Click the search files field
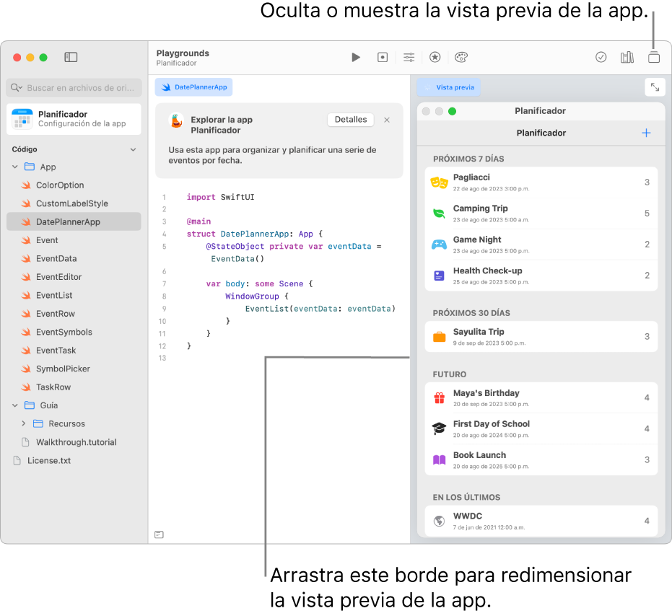Screen dimensions: 672x616 click(x=74, y=87)
